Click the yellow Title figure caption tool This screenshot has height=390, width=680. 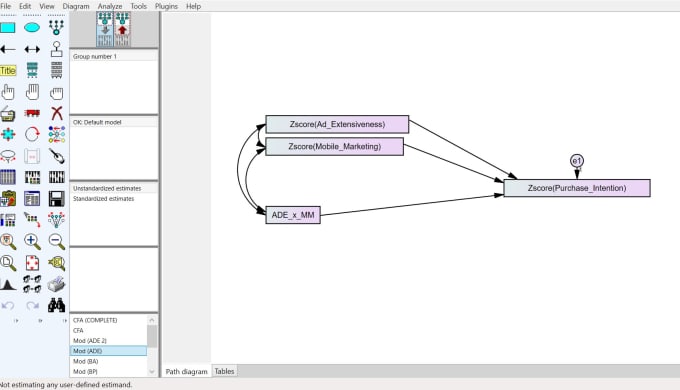[8, 71]
